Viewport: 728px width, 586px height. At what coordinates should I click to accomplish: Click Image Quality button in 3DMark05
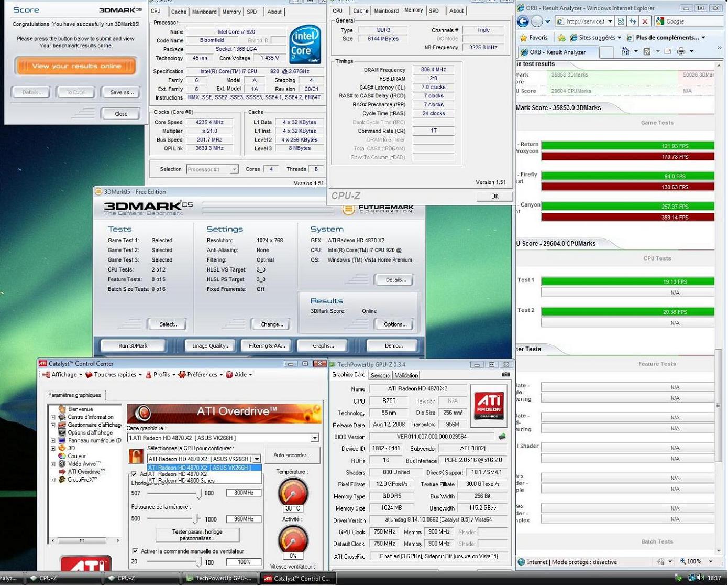coord(211,346)
